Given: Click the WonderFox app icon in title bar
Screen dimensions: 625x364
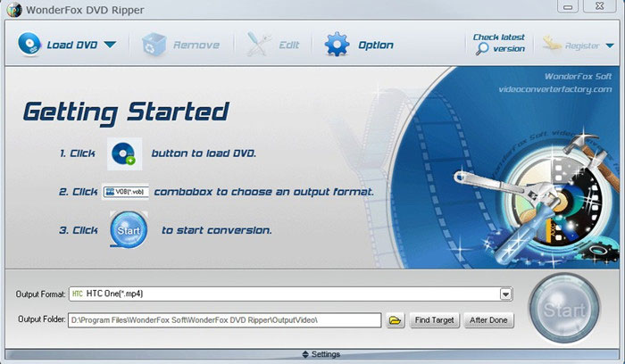Looking at the screenshot, I should (x=14, y=10).
